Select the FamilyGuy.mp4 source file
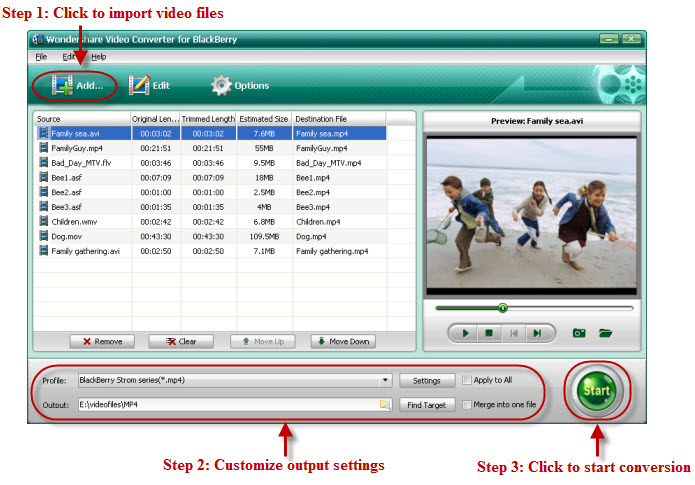This screenshot has height=485, width=695. pyautogui.click(x=77, y=148)
